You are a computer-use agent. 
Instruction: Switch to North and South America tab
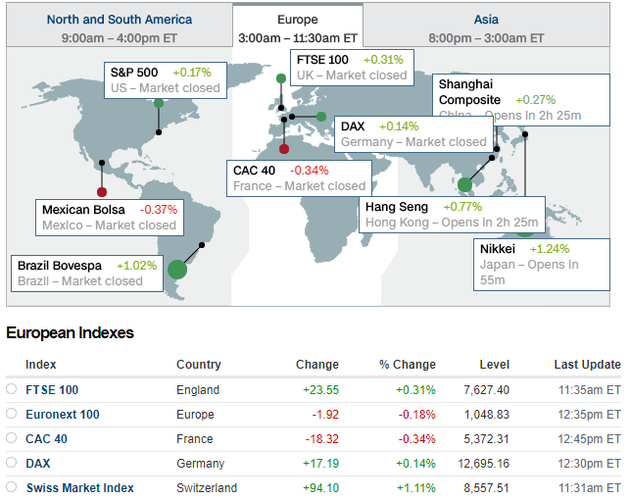118,28
